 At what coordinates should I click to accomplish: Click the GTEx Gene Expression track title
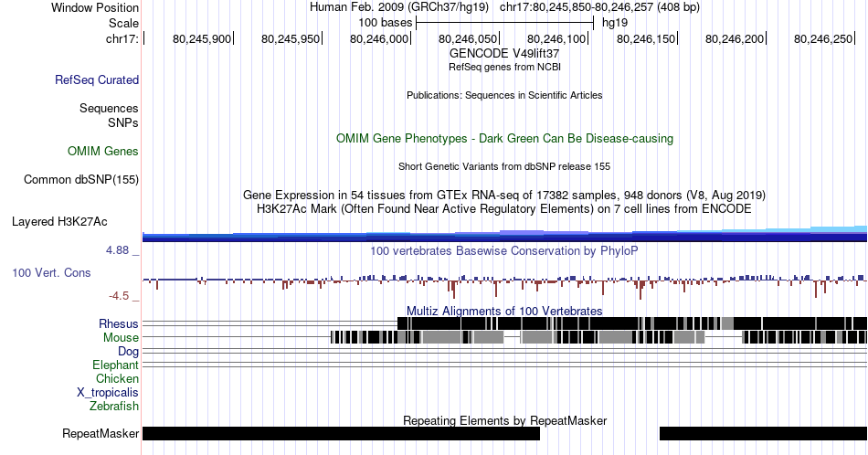[504, 195]
